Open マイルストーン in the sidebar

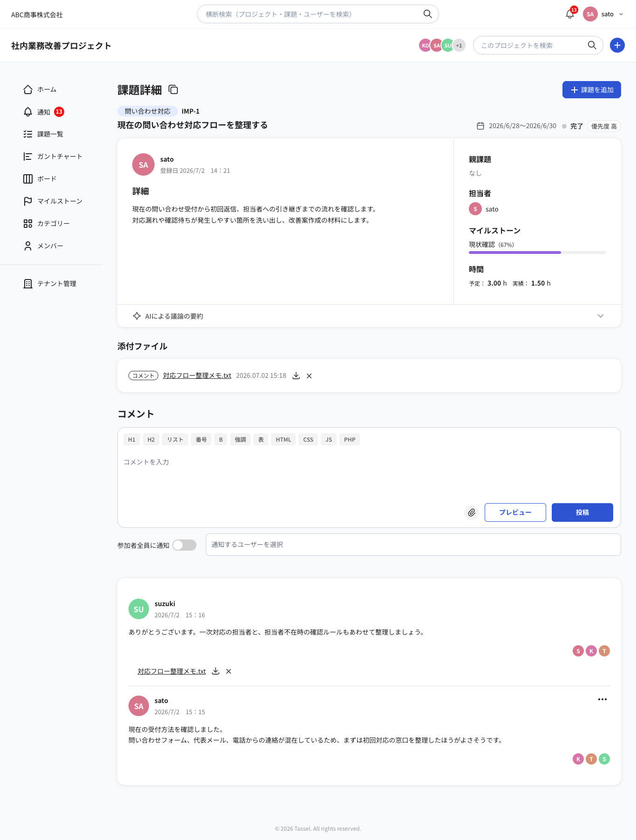[x=53, y=201]
